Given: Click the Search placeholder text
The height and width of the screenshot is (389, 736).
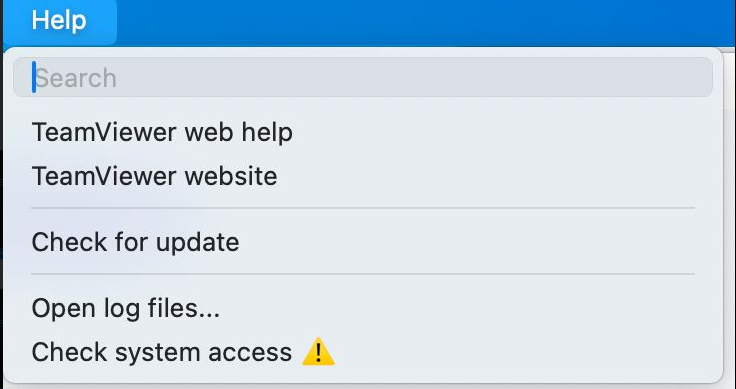Looking at the screenshot, I should [76, 78].
